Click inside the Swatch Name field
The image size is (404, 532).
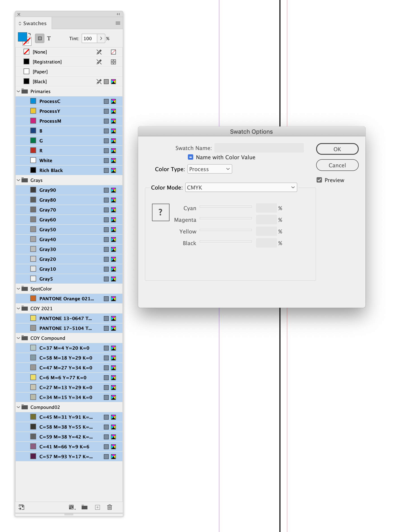click(259, 148)
